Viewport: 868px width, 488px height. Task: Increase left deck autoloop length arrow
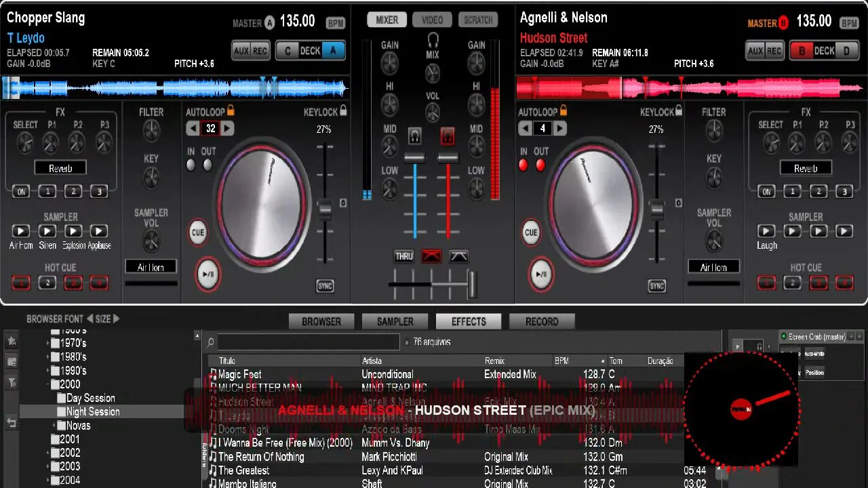[x=228, y=128]
